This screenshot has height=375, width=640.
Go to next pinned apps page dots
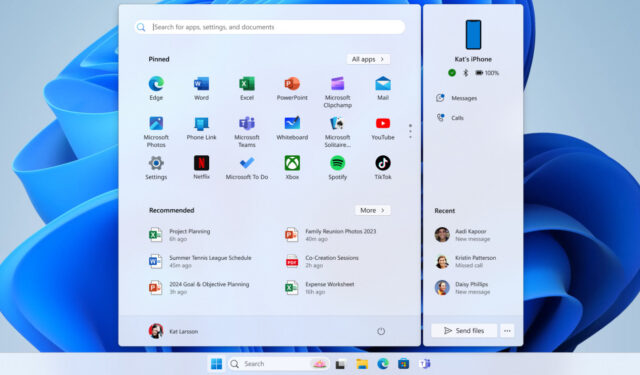[410, 131]
